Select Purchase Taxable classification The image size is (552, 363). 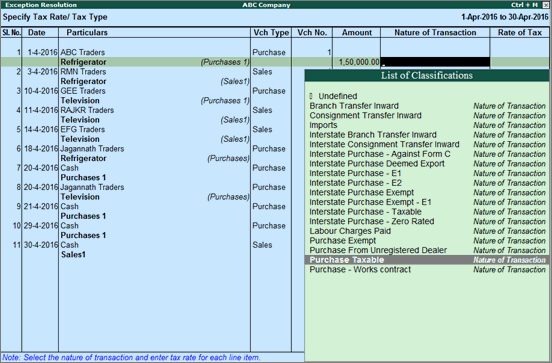427,260
